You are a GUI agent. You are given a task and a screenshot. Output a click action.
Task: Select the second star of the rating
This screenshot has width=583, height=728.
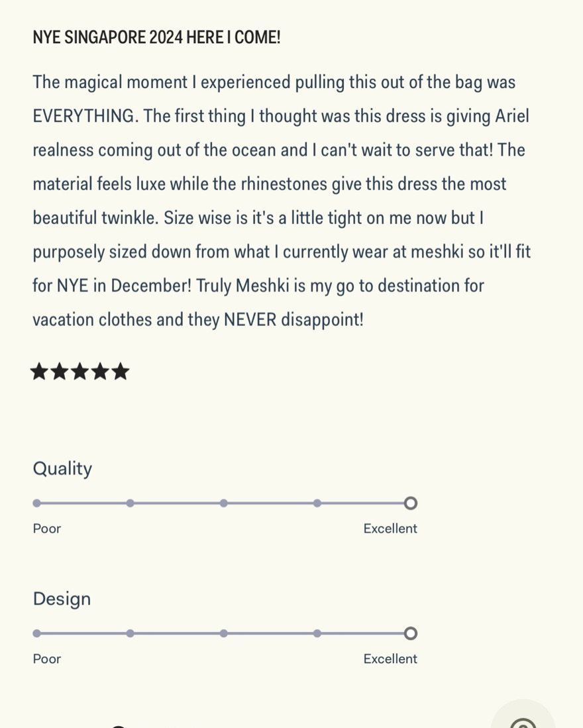pos(60,372)
